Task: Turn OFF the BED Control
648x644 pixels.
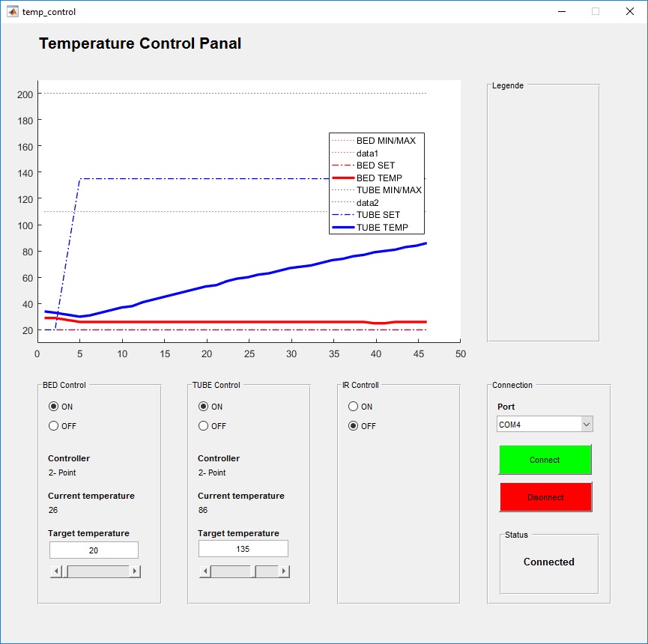Action: coord(53,426)
